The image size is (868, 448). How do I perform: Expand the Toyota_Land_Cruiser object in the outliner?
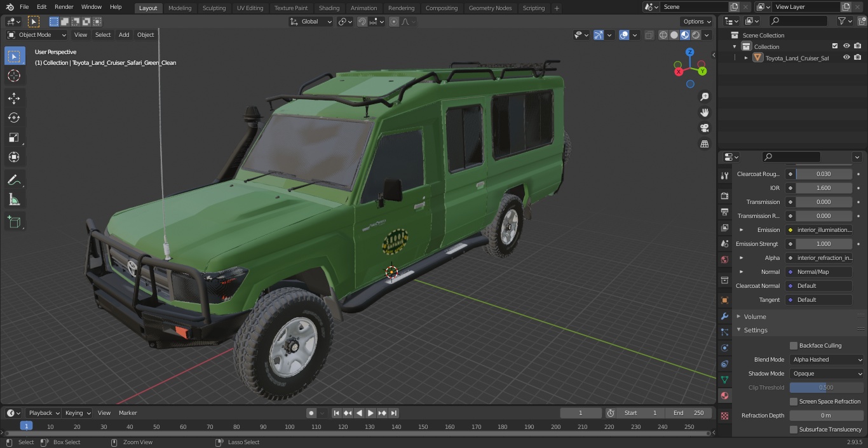point(747,58)
